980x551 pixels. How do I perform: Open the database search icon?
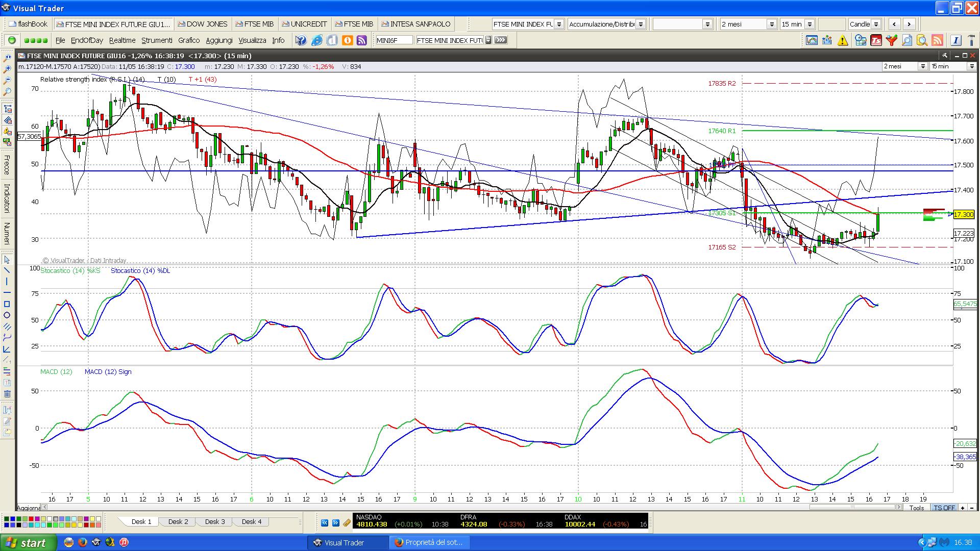922,40
